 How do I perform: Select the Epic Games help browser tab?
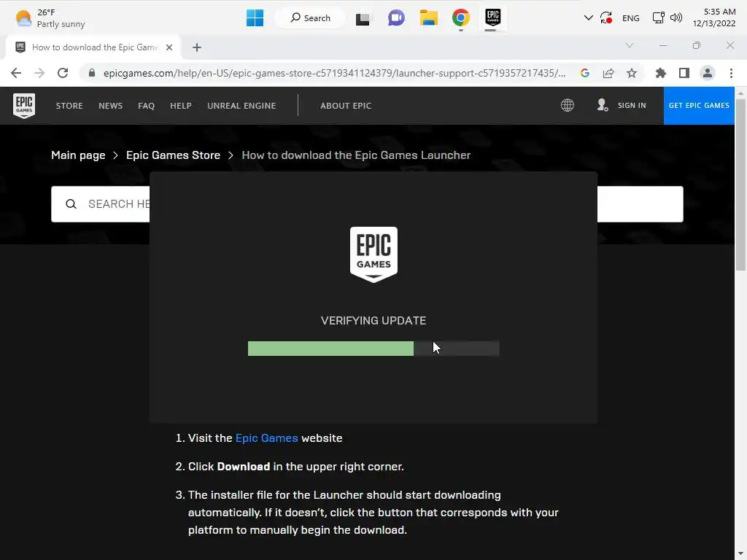click(x=93, y=47)
